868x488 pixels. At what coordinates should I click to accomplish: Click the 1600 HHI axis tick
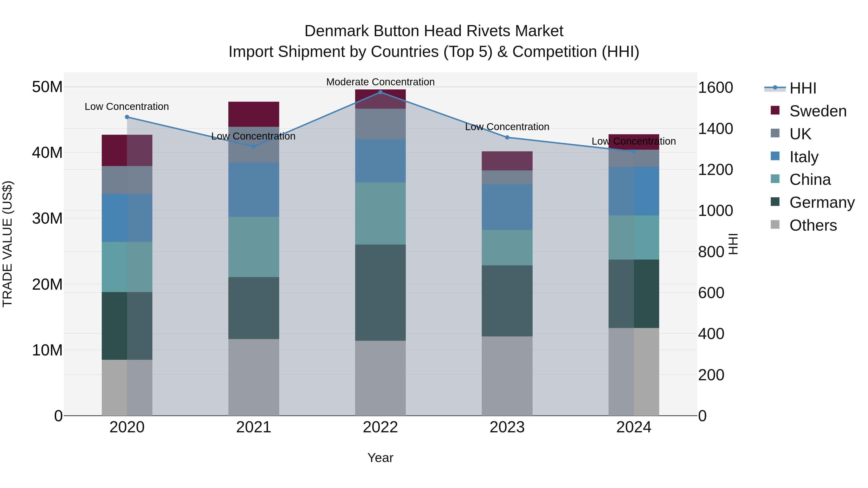tap(715, 87)
